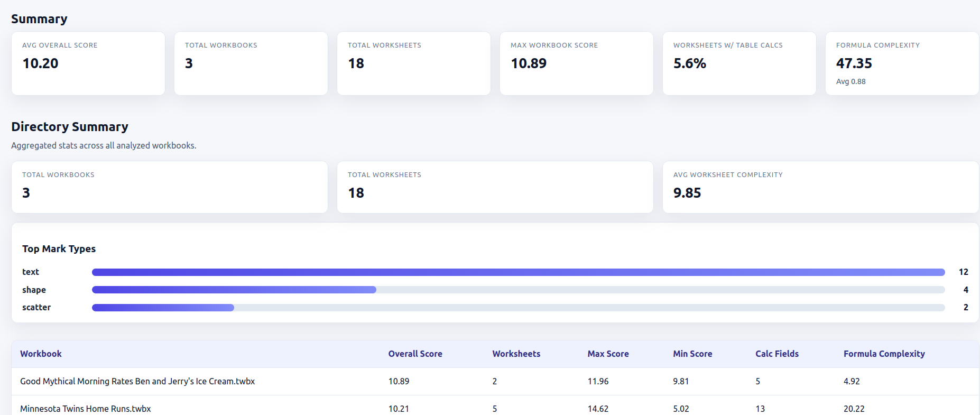The width and height of the screenshot is (980, 415).
Task: Select the Max Workbook Score card
Action: pyautogui.click(x=576, y=63)
